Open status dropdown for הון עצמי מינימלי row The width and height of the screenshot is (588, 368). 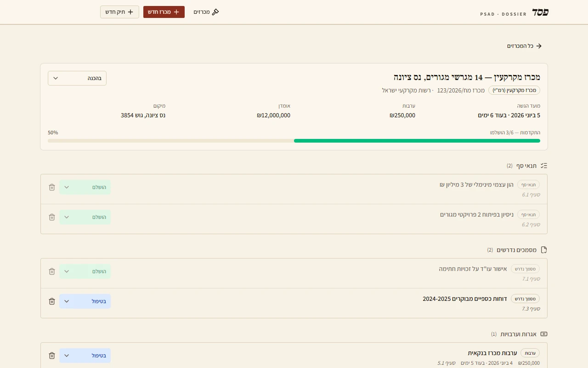(85, 187)
